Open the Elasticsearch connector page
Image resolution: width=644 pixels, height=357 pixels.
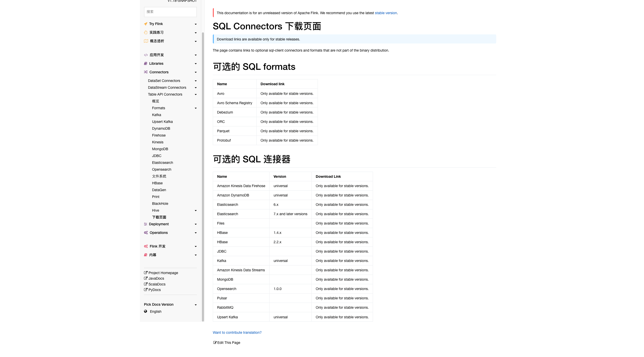pos(162,163)
